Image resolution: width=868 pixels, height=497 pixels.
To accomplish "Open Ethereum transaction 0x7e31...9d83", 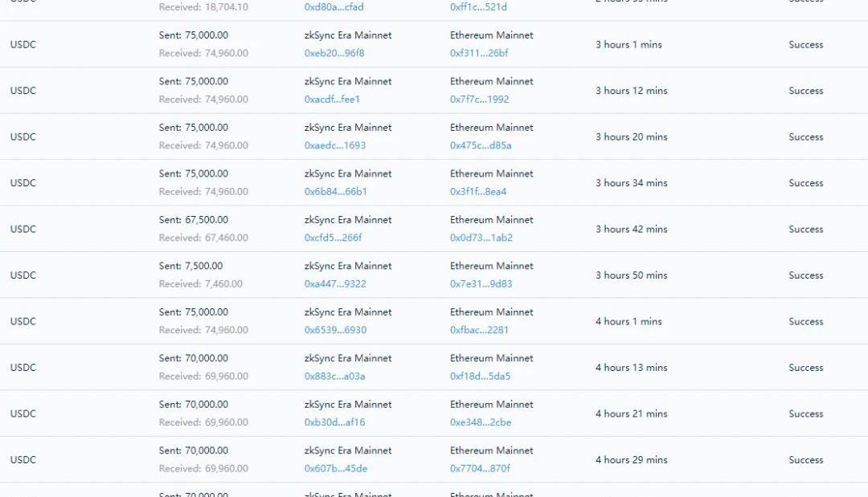I will (x=481, y=284).
